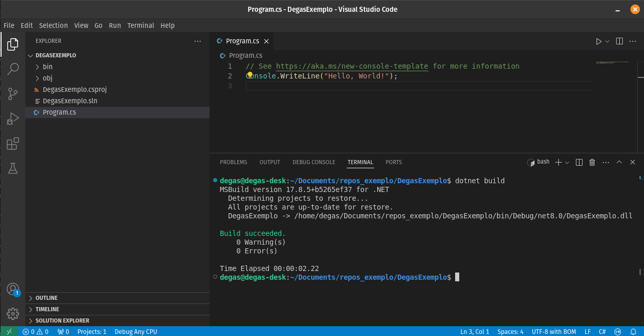Image resolution: width=644 pixels, height=336 pixels.
Task: Expand the Solution Explorer section
Action: pyautogui.click(x=118, y=321)
